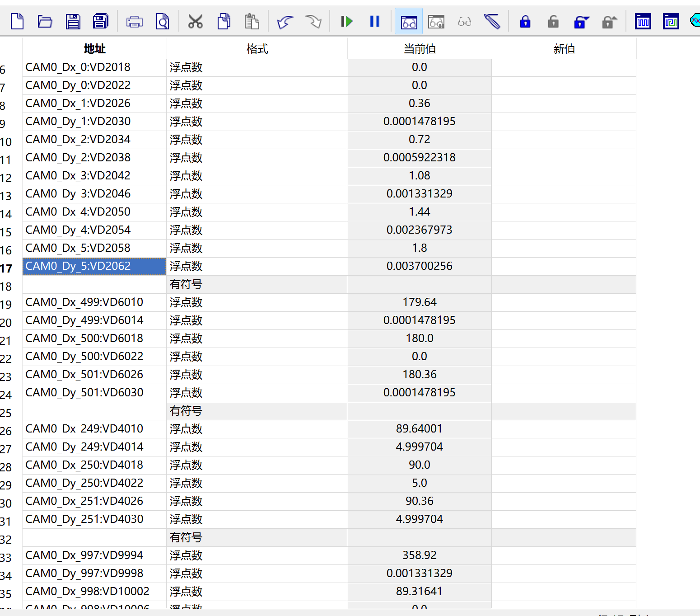Viewport: 700px width, 616px height.
Task: Select the highlighted address CAM0_Dy_5:VD2062
Action: click(x=94, y=266)
